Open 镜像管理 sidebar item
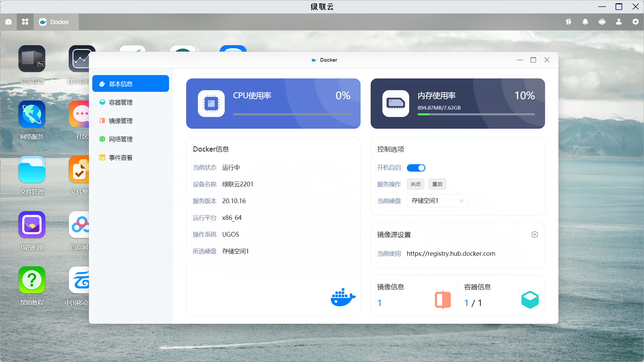 tap(121, 121)
